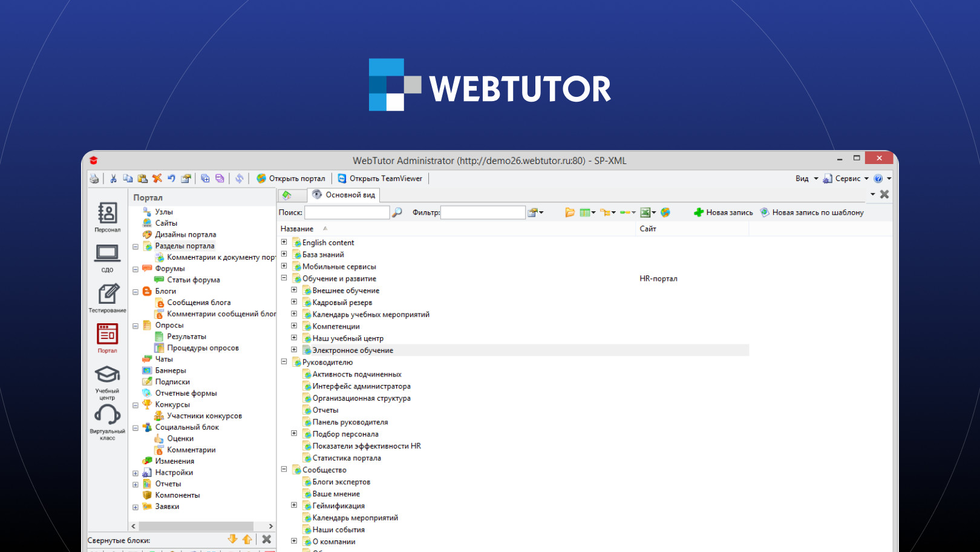This screenshot has width=980, height=552.
Task: Click the purple overlapping windows toolbar icon
Action: coord(220,179)
